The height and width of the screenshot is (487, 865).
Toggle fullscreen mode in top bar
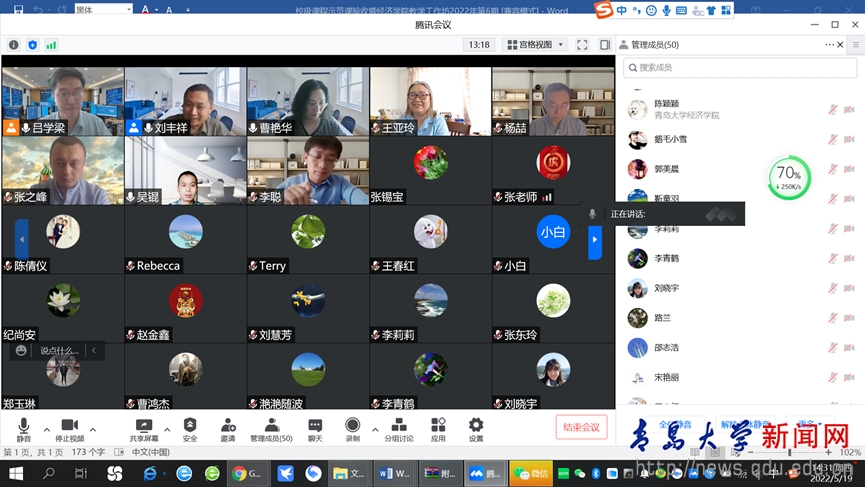click(x=580, y=45)
